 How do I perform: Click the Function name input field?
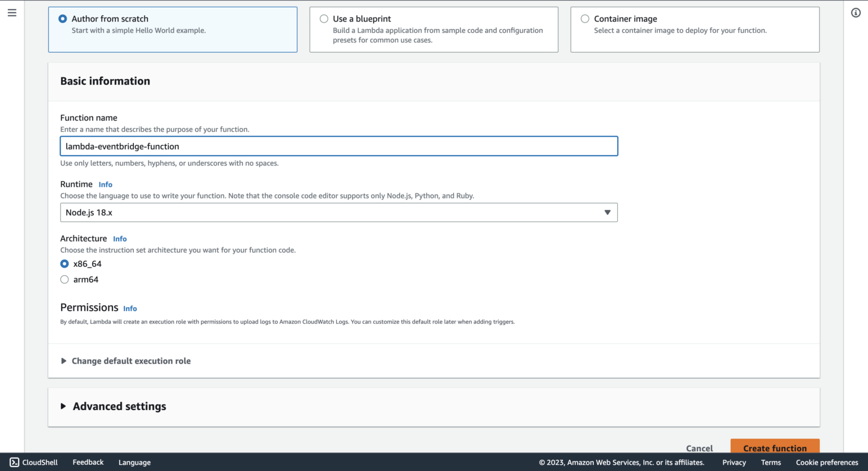tap(339, 146)
